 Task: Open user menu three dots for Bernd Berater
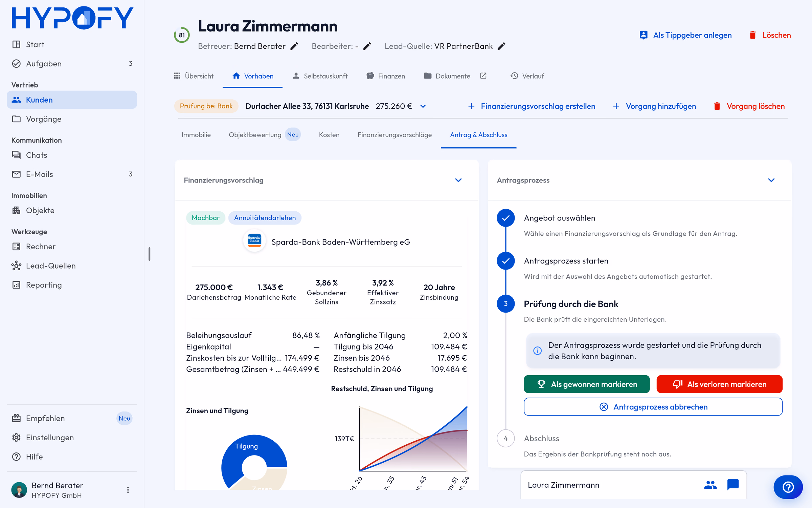pos(128,490)
